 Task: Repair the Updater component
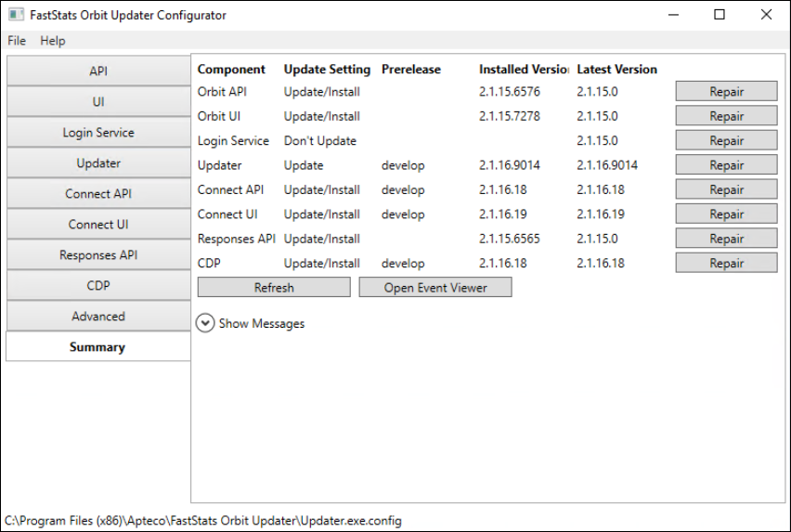click(726, 165)
